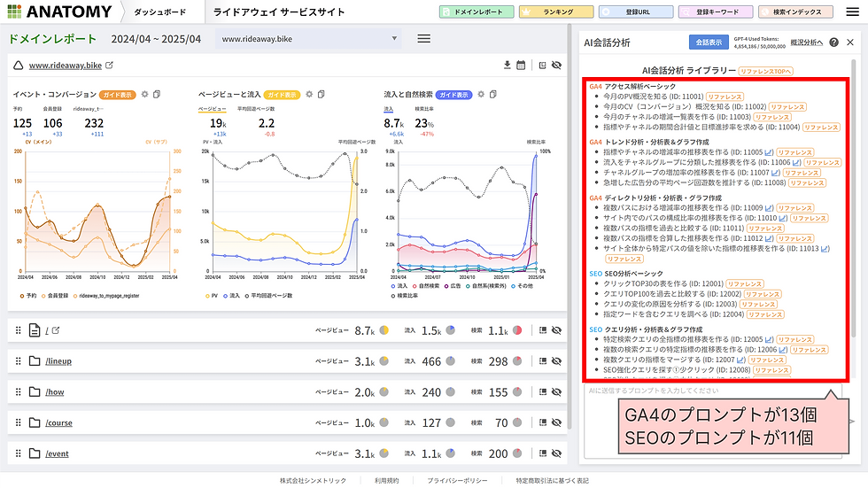
Task: Switch to 登録キーワード tab
Action: (716, 12)
